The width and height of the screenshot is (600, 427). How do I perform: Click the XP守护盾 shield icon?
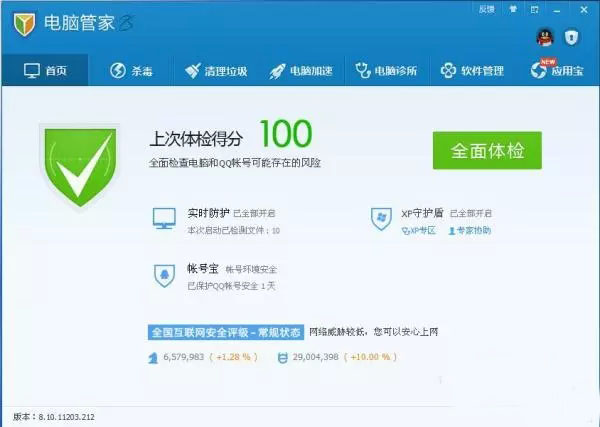381,219
